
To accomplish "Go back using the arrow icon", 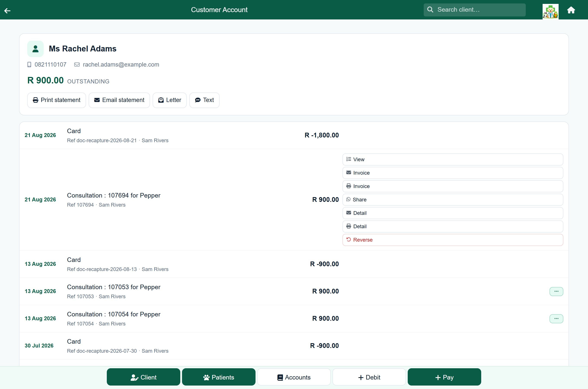I will 7,10.
